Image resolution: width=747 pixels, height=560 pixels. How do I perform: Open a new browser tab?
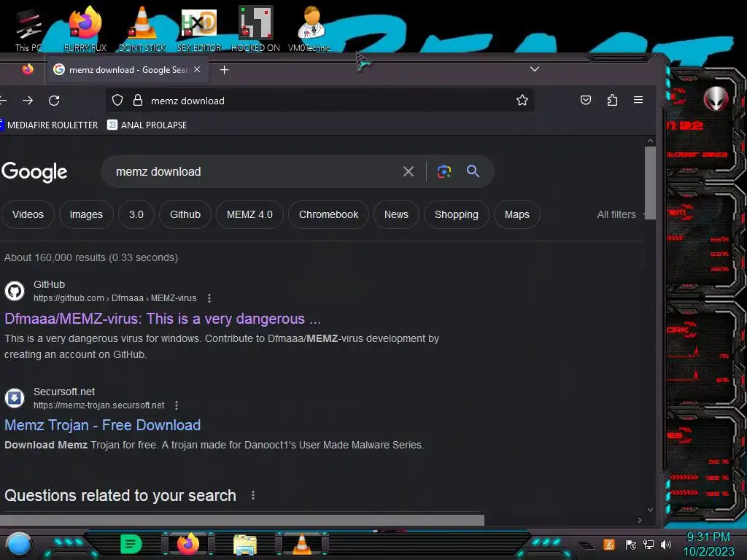pos(225,70)
